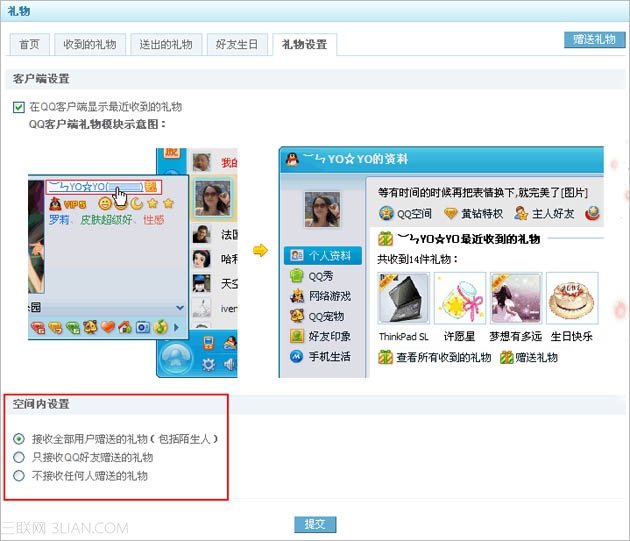This screenshot has height=541, width=630.
Task: Click the 皮肤超级好 tag text
Action: point(106,220)
